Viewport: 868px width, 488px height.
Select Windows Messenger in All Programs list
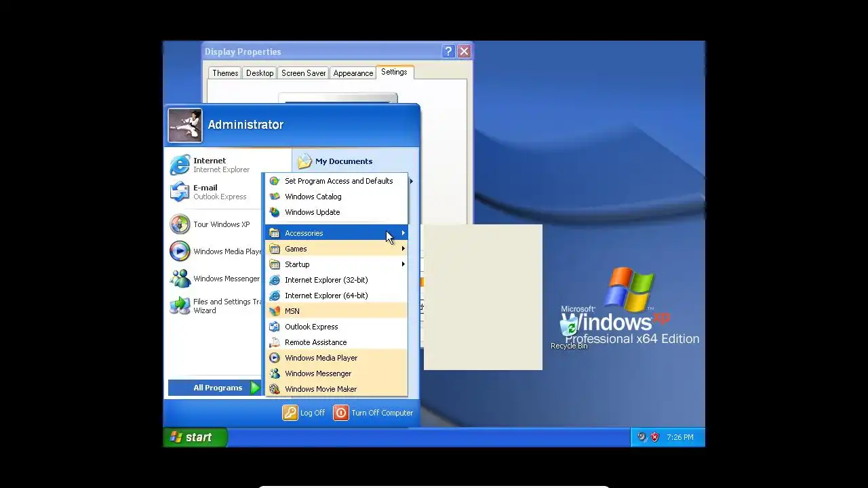point(336,373)
